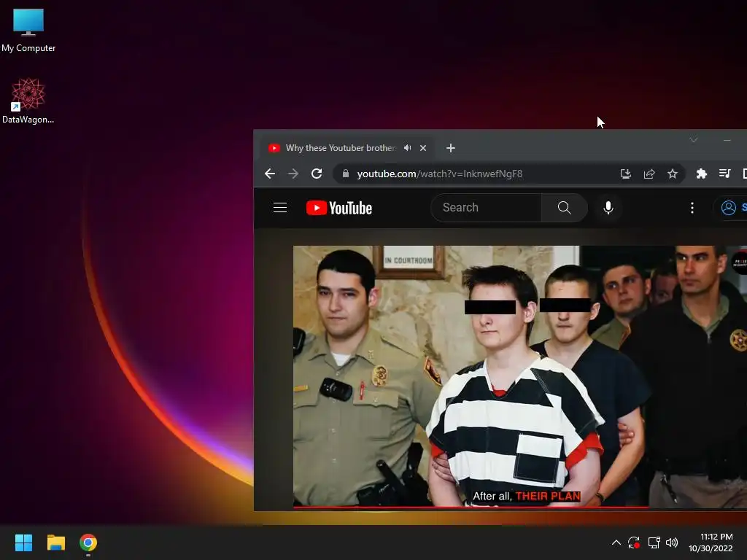Reload the YouTube page
This screenshot has height=560, width=747.
[317, 174]
